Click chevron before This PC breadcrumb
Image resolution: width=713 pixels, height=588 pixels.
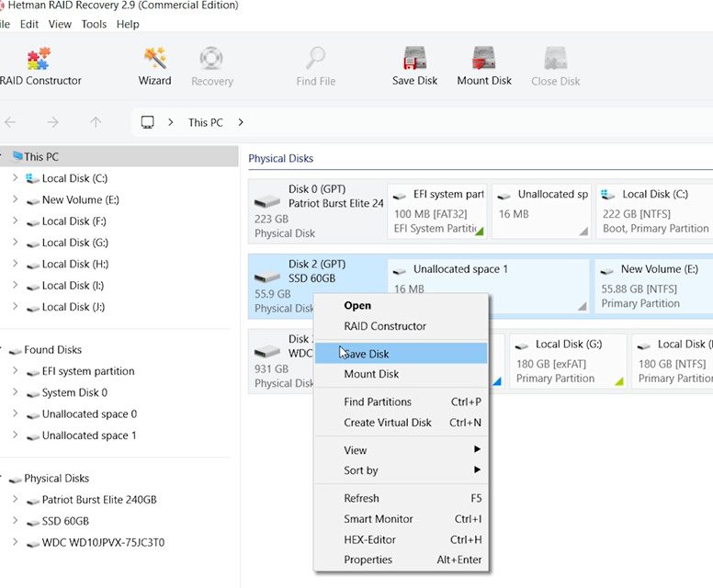(171, 122)
